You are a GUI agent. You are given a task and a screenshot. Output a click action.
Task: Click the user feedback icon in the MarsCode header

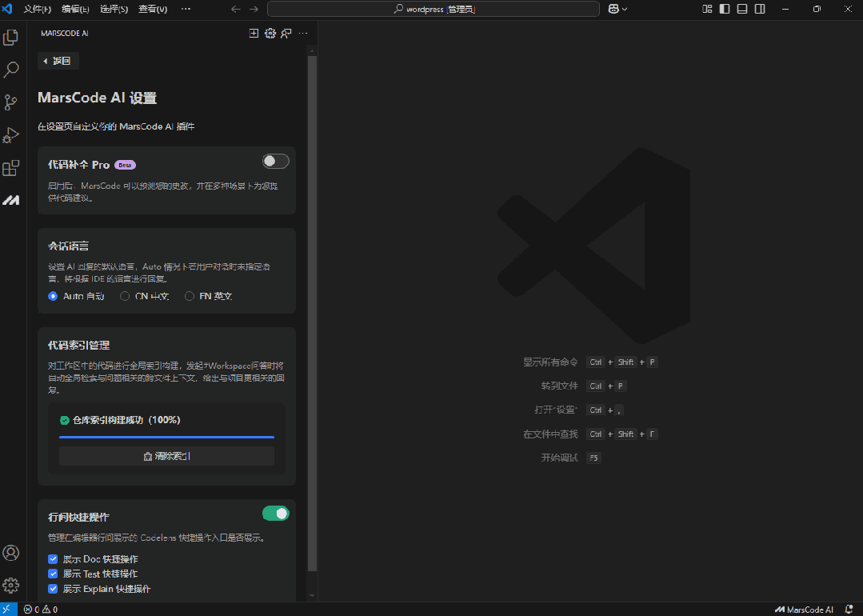coord(286,34)
